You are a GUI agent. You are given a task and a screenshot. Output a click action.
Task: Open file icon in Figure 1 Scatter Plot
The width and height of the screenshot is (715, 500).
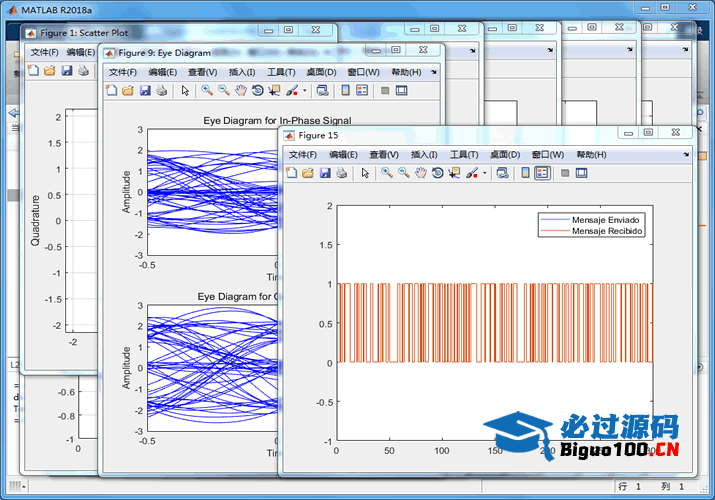50,71
